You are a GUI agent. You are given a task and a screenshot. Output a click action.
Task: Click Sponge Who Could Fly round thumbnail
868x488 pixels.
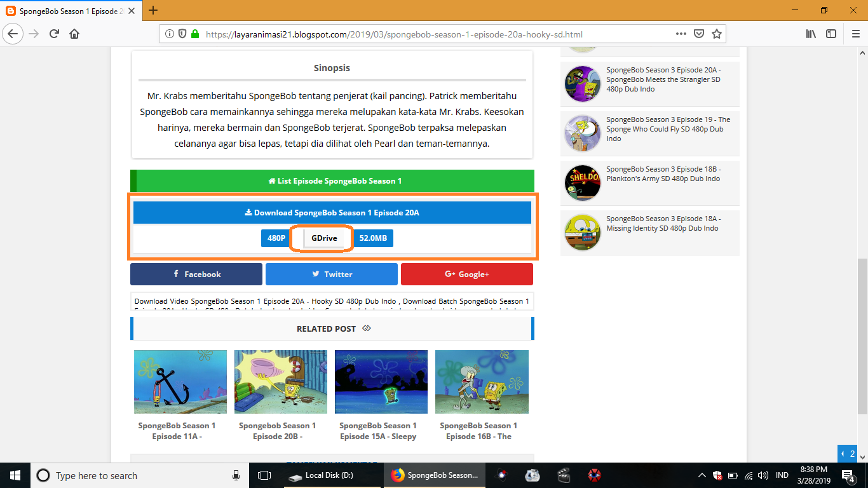(x=583, y=133)
